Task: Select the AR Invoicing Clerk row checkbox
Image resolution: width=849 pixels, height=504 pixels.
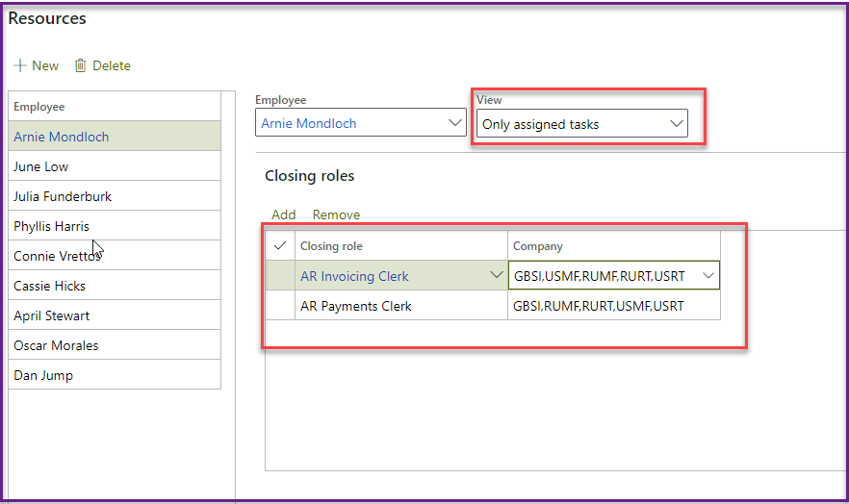Action: click(x=280, y=276)
